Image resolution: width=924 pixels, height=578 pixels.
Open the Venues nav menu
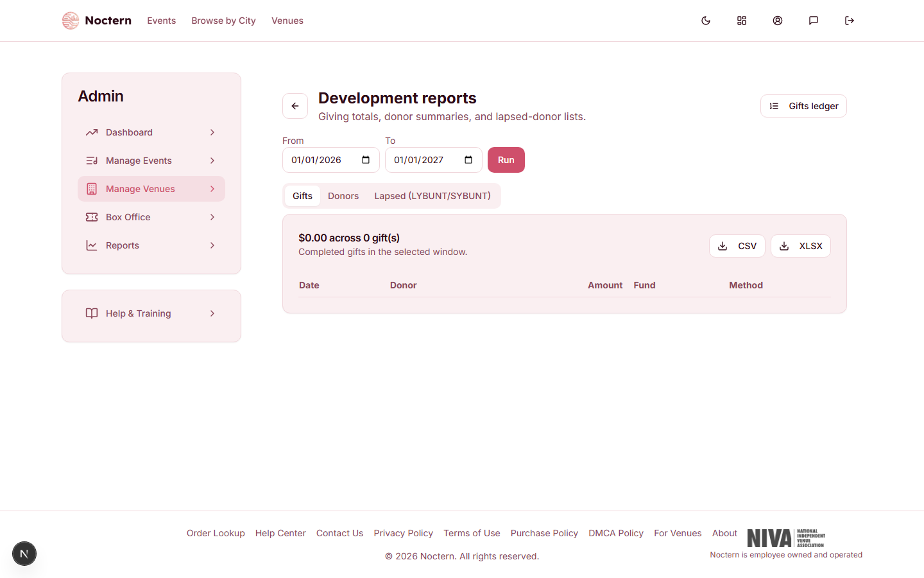click(287, 21)
